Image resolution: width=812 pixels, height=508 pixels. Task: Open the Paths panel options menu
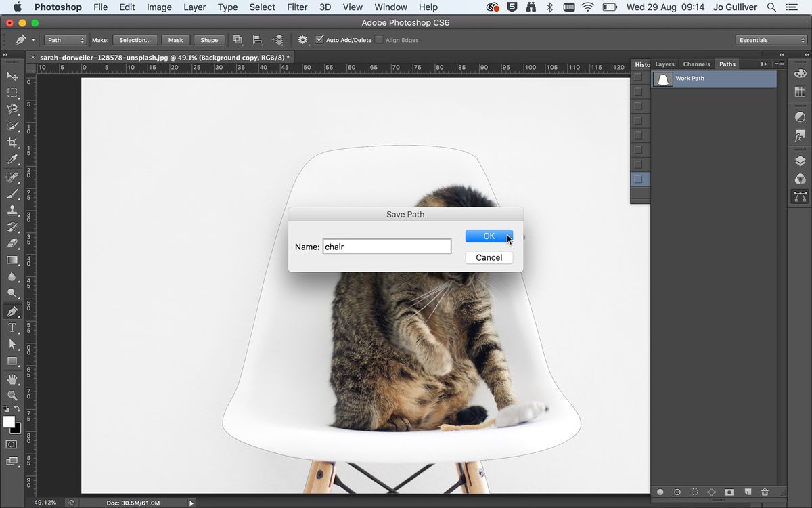pyautogui.click(x=780, y=64)
